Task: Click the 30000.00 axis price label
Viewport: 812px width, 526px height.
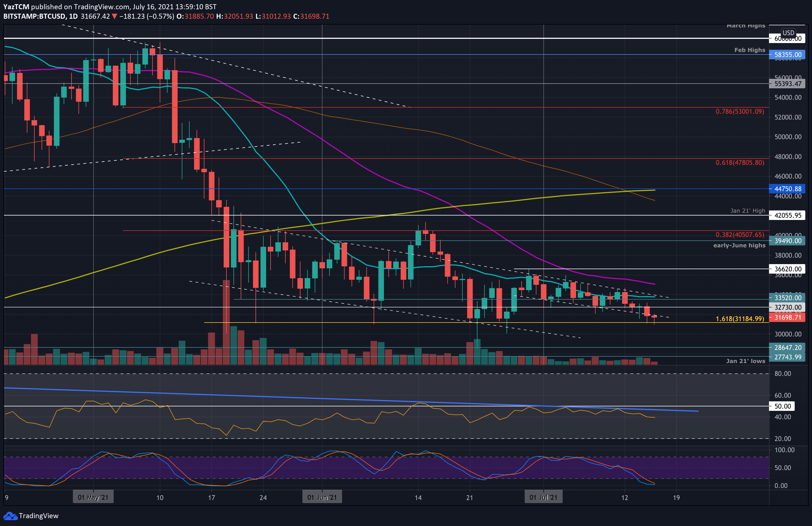Action: click(788, 334)
